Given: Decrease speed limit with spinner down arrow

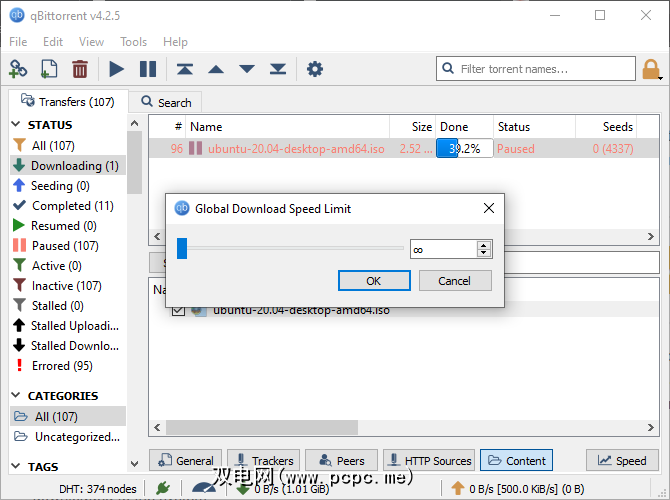Looking at the screenshot, I should tap(483, 253).
